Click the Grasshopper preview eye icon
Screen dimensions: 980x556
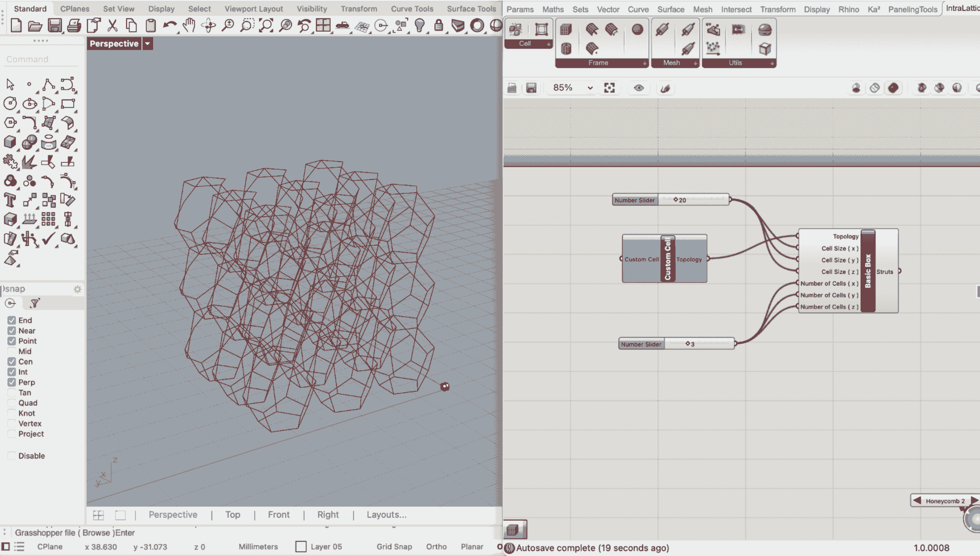coord(639,88)
